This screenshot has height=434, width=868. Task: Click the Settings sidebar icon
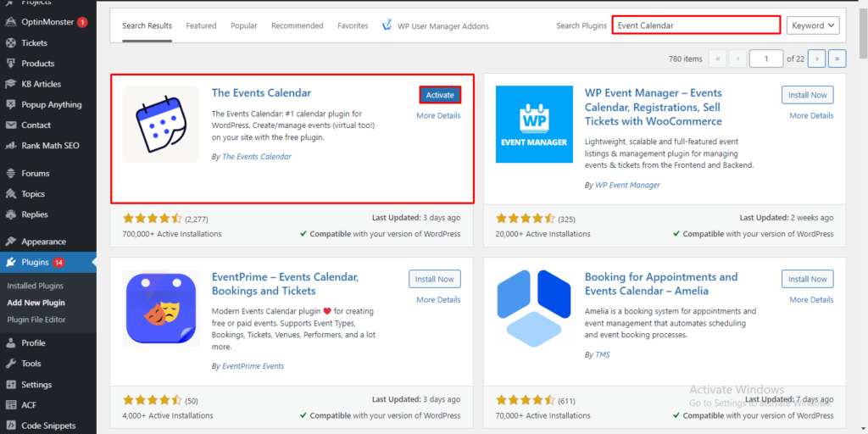[10, 384]
